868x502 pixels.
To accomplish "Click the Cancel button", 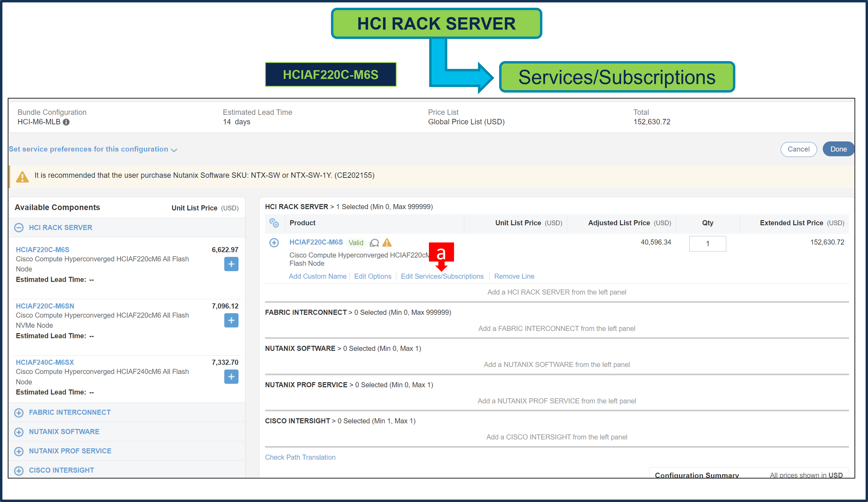I will 798,149.
